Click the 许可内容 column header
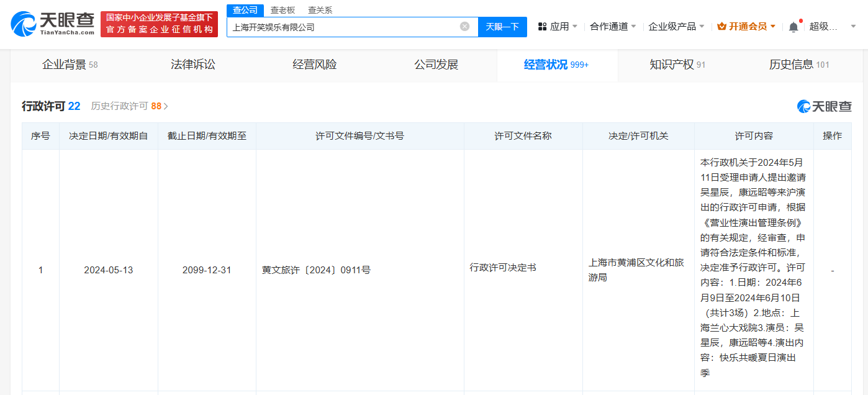Image resolution: width=868 pixels, height=395 pixels. click(x=754, y=136)
